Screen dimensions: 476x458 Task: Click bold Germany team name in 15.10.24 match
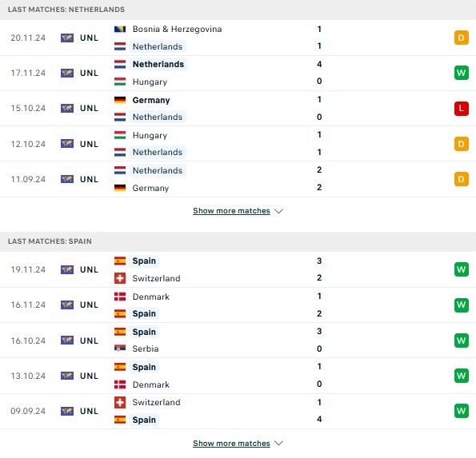coord(151,100)
